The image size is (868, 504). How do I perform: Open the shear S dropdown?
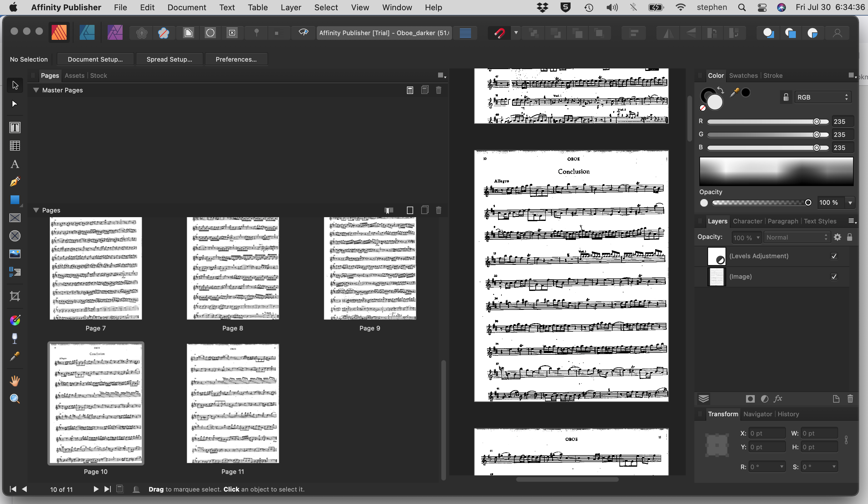point(834,467)
